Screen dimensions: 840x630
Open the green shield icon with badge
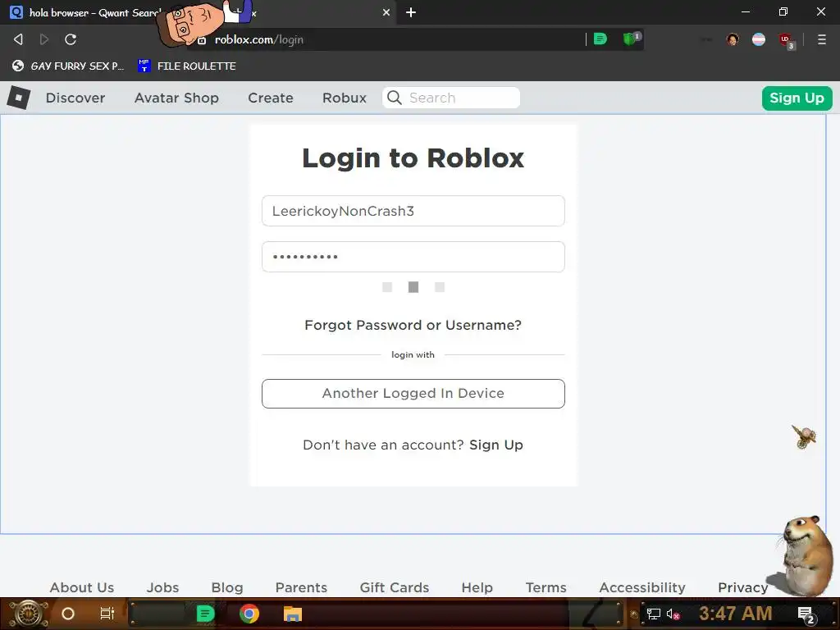tap(631, 39)
